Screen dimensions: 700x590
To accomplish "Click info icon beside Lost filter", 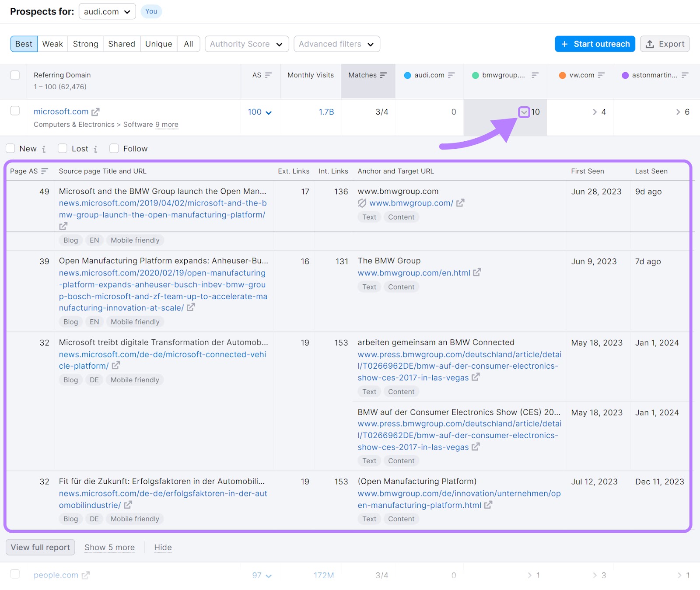I will pyautogui.click(x=95, y=149).
